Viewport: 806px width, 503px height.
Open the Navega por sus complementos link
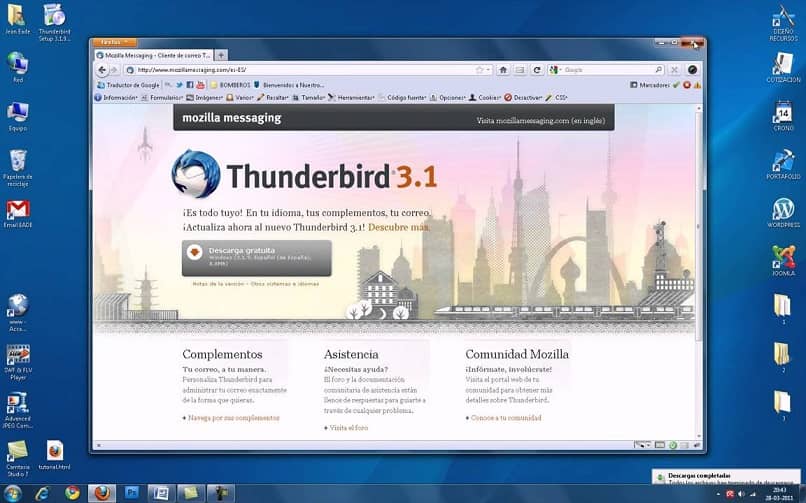[x=233, y=418]
